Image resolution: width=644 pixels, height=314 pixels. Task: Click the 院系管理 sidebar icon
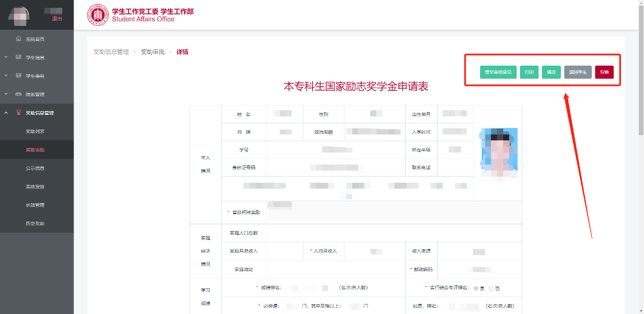tap(19, 94)
